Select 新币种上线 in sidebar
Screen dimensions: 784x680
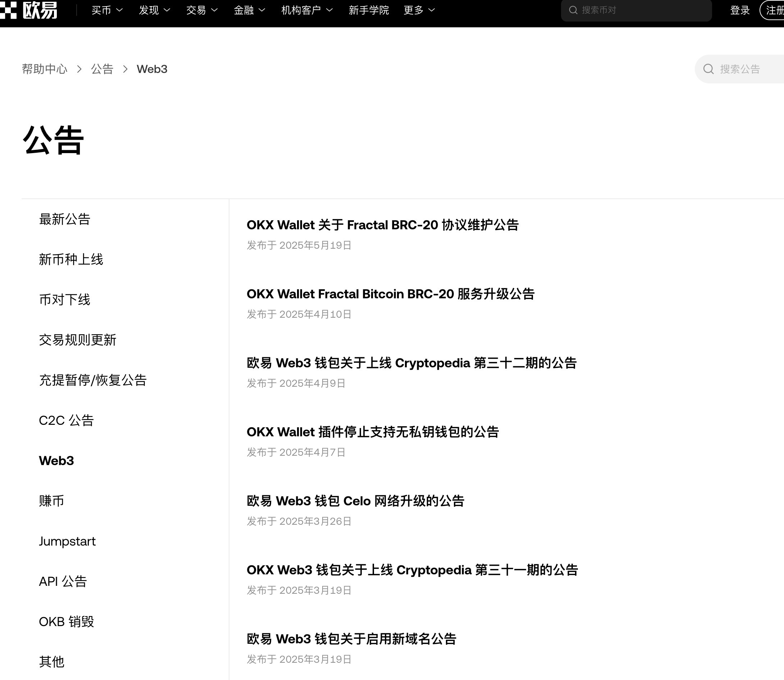(71, 259)
